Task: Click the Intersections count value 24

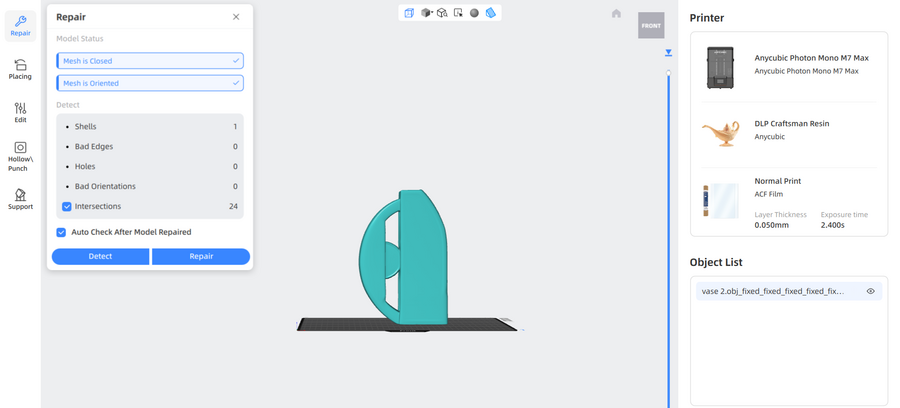Action: (x=233, y=207)
